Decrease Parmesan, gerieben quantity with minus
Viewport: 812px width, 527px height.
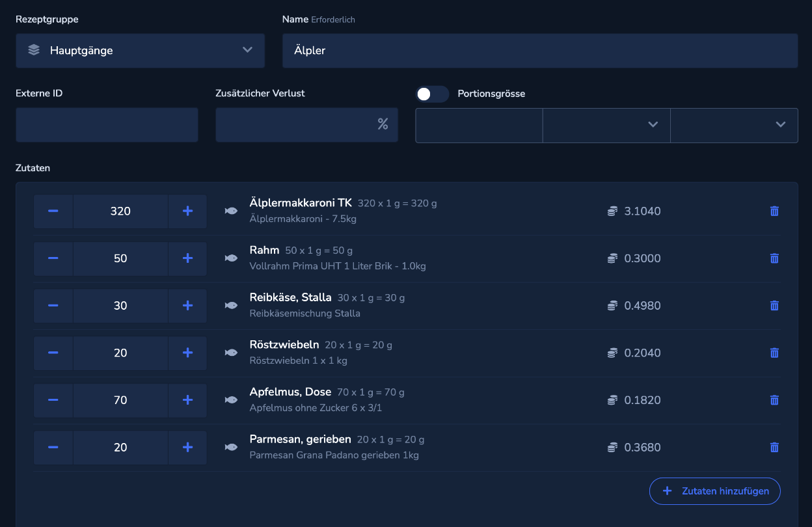pos(53,448)
